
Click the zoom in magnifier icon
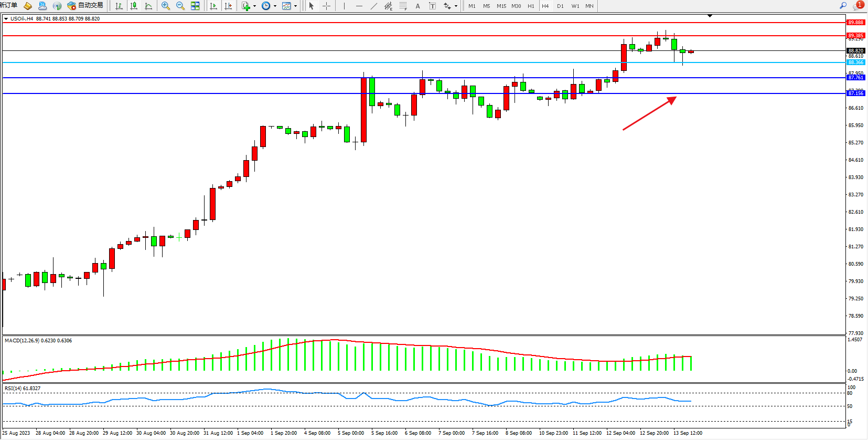(166, 6)
